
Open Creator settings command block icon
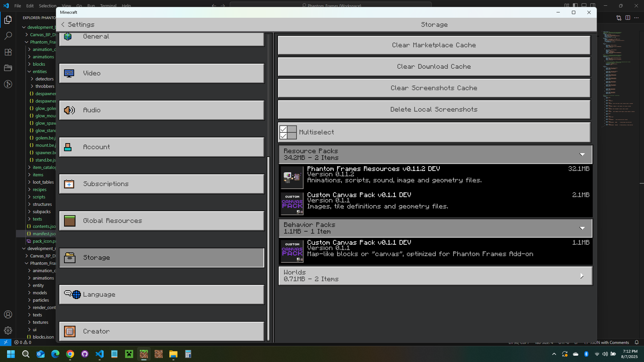(x=69, y=331)
